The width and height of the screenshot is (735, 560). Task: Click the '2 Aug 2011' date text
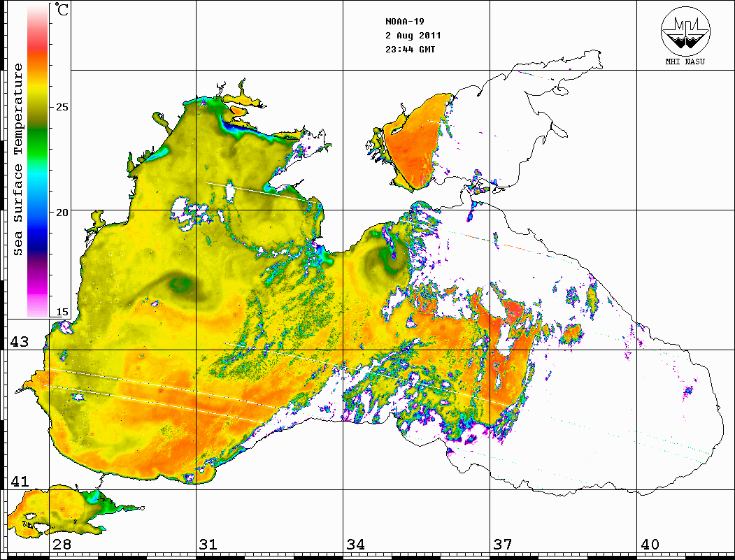coord(413,36)
